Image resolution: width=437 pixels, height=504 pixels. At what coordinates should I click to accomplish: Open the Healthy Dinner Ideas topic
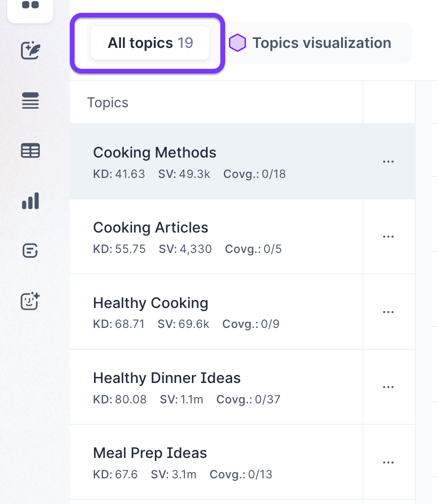(167, 378)
